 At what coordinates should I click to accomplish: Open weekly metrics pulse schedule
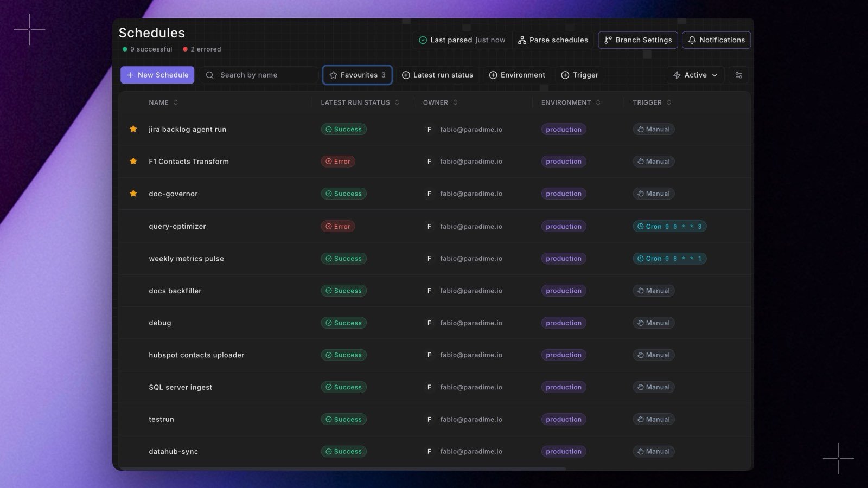(x=186, y=259)
